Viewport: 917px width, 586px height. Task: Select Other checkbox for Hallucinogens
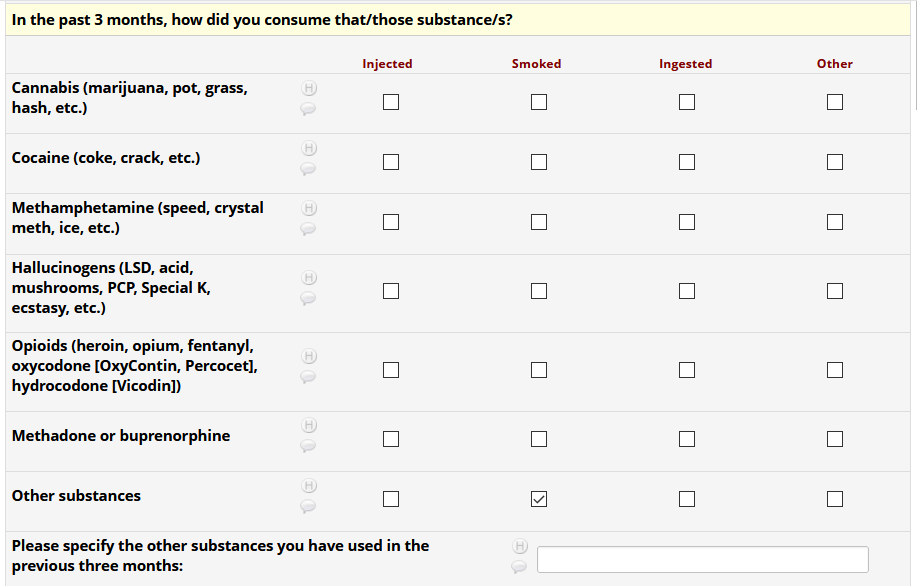[x=835, y=291]
